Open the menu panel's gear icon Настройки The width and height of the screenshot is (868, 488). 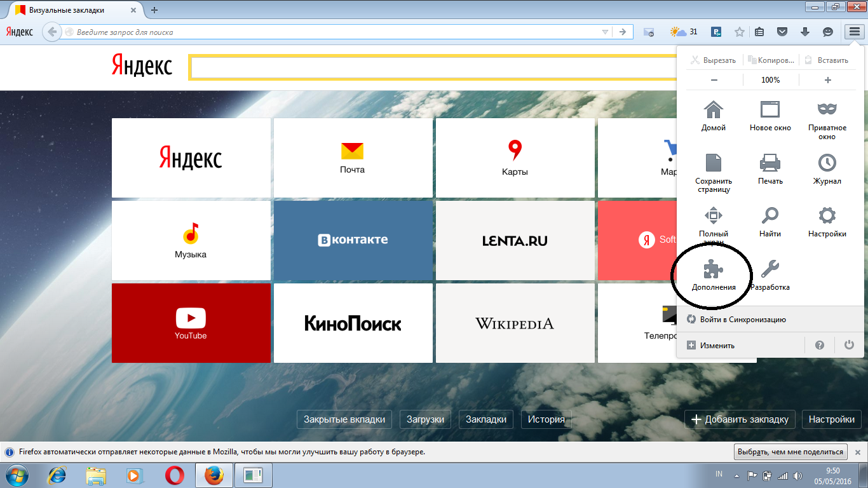(827, 215)
